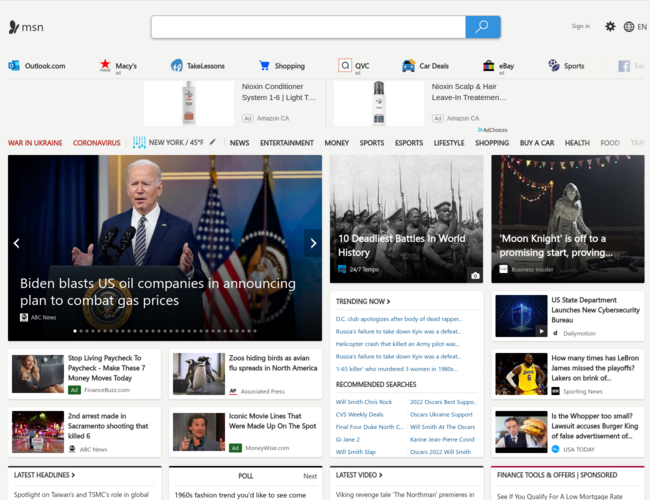Open the Coronavirus tab
The width and height of the screenshot is (650, 500).
97,143
